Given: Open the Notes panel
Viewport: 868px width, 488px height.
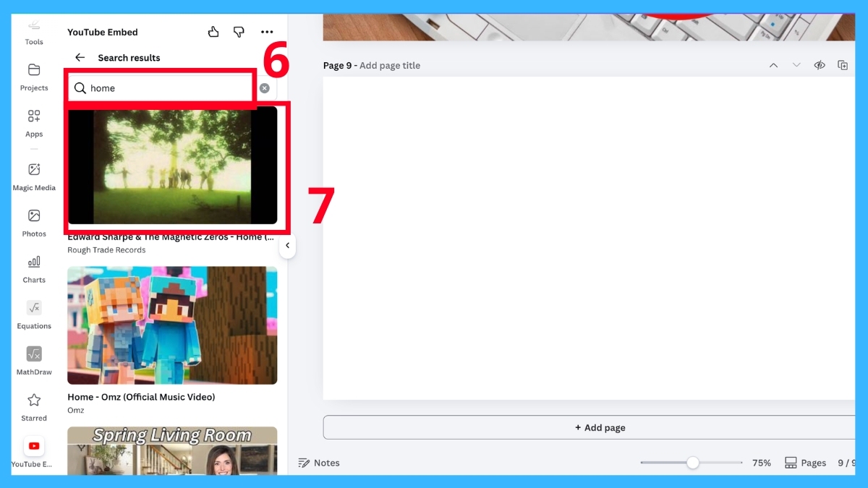Looking at the screenshot, I should tap(319, 463).
